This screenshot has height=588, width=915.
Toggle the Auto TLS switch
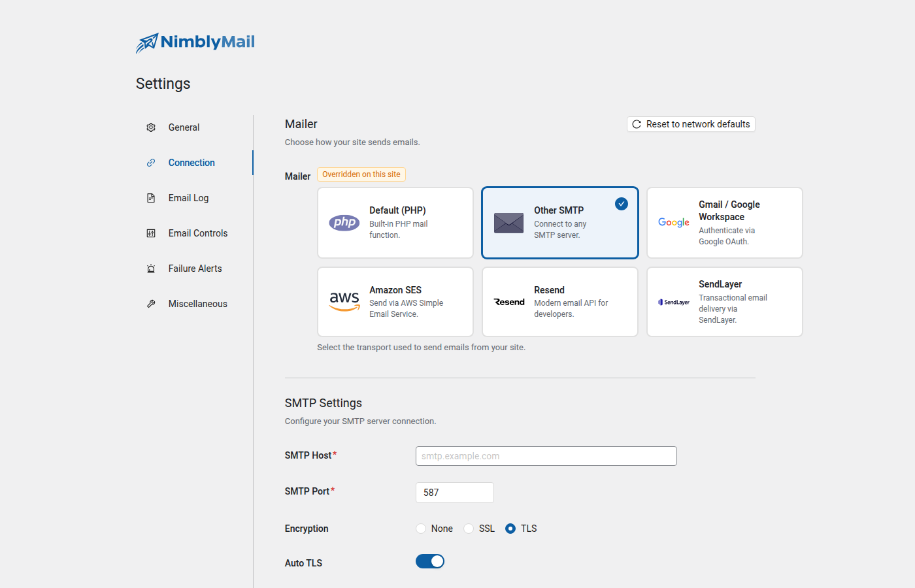[x=430, y=561]
